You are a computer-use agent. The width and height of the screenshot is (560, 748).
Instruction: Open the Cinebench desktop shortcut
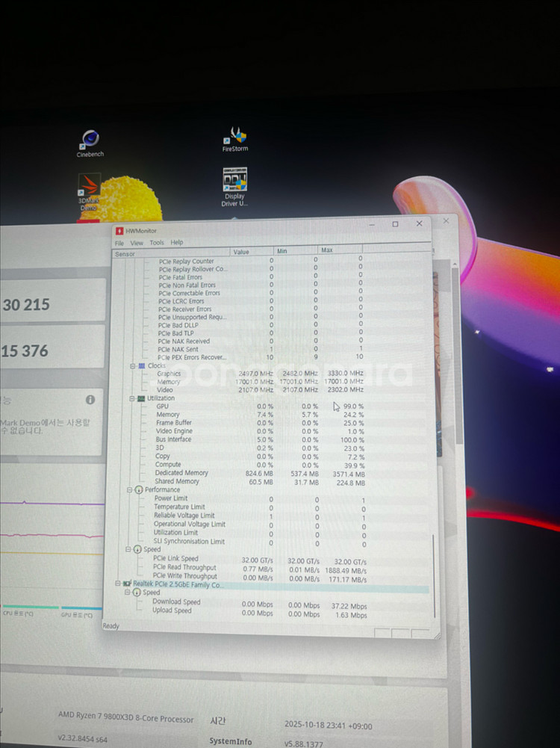pos(90,140)
